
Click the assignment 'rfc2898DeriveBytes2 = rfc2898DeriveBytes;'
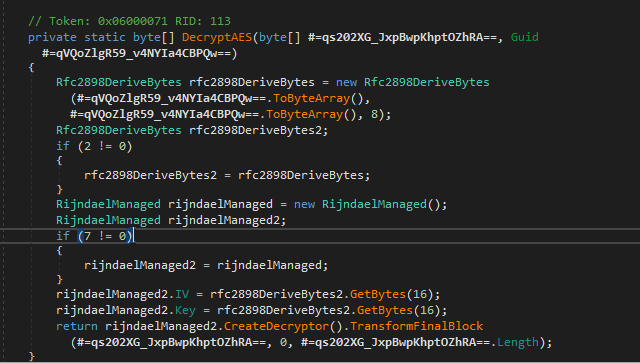[227, 175]
